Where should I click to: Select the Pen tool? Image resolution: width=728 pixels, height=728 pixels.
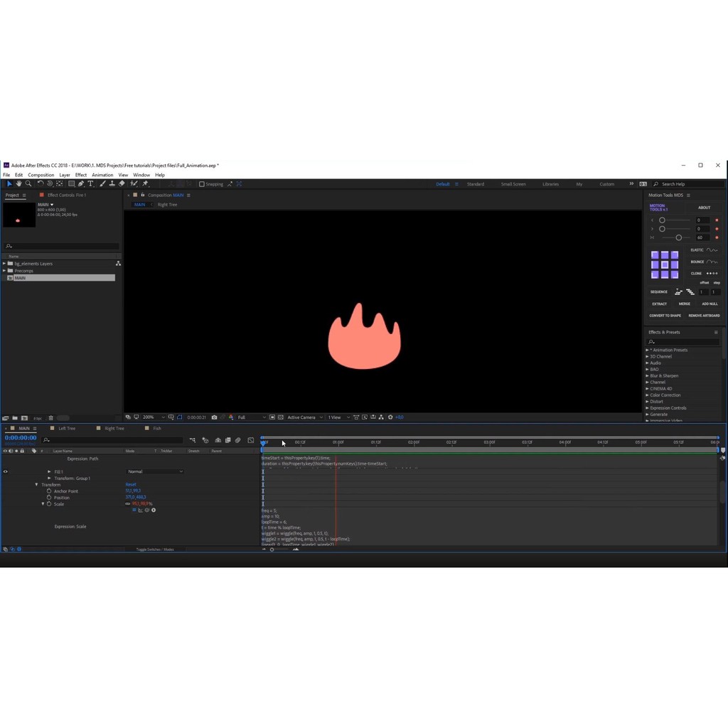[x=81, y=184]
